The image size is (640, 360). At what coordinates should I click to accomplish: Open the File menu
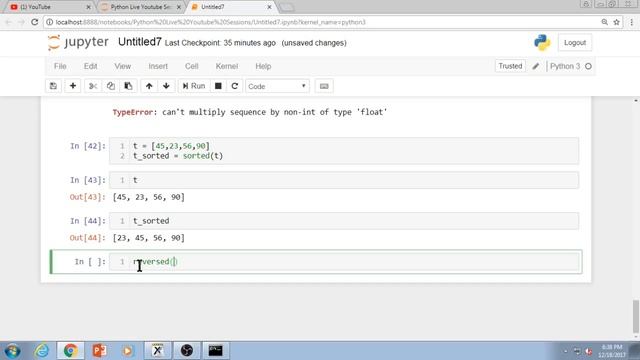point(60,66)
